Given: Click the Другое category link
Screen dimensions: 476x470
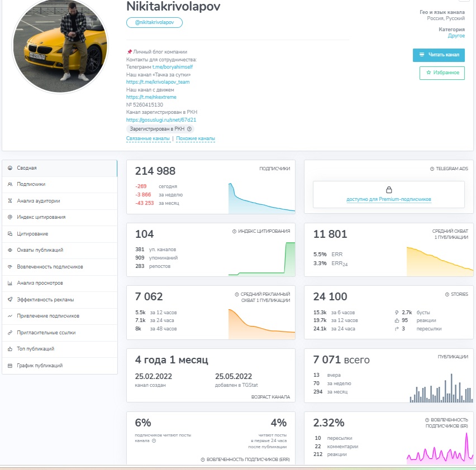Looking at the screenshot, I should pyautogui.click(x=456, y=36).
